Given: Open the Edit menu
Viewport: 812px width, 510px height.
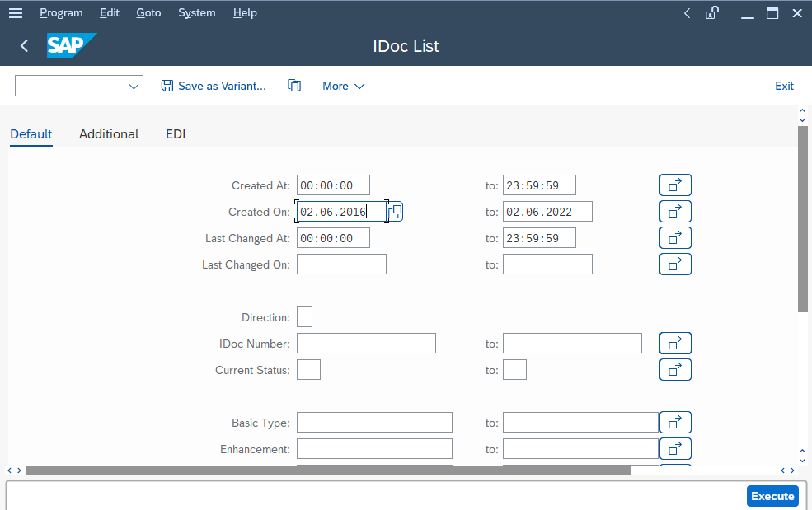Looking at the screenshot, I should 110,13.
